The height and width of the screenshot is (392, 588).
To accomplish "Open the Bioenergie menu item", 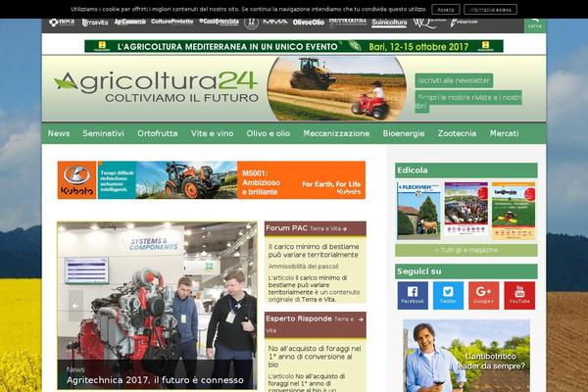I will tap(404, 133).
